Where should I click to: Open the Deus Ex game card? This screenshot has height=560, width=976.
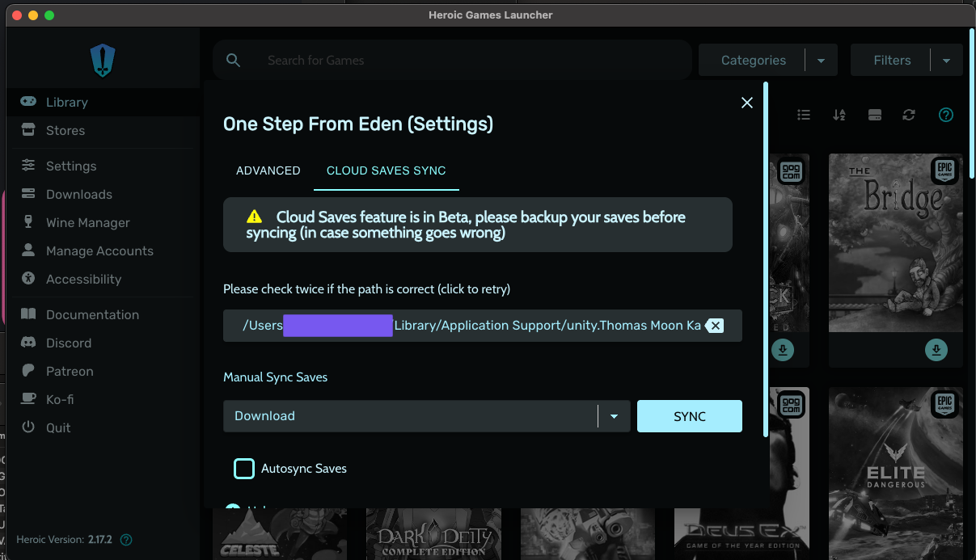pos(742,534)
